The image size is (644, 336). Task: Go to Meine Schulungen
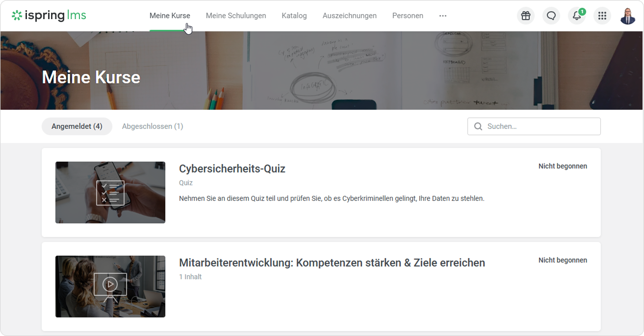click(x=236, y=16)
